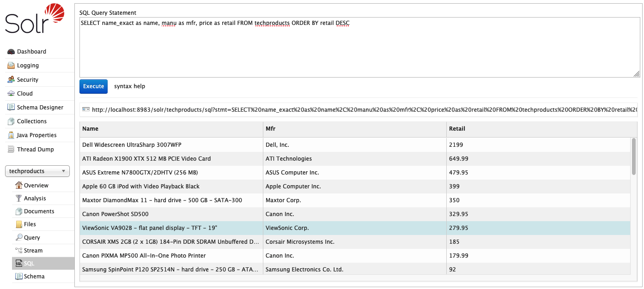
Task: Click inside the SQL Query Statement textarea
Action: pyautogui.click(x=356, y=51)
